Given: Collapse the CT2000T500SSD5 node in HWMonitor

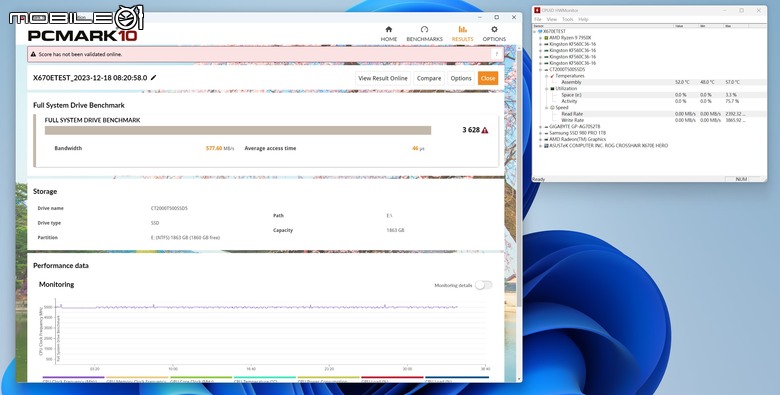Looking at the screenshot, I should click(541, 70).
